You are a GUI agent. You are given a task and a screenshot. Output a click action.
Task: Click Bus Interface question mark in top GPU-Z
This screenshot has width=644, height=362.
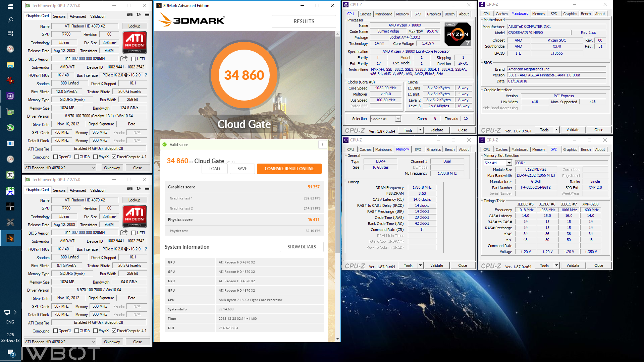(x=146, y=75)
